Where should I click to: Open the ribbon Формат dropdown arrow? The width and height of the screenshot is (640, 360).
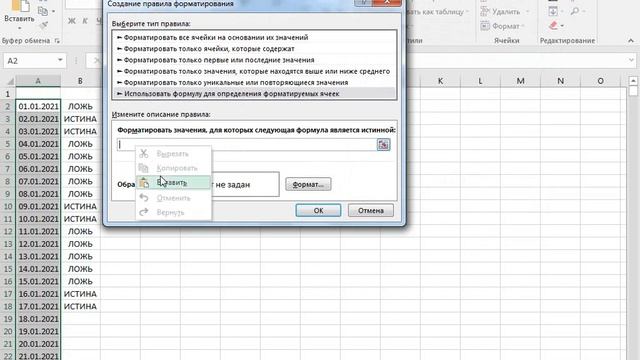(x=523, y=26)
